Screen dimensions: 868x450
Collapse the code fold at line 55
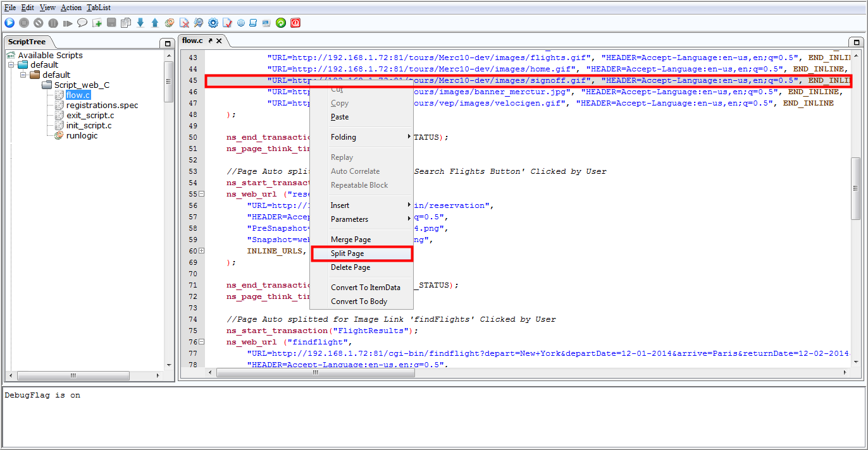pos(202,194)
